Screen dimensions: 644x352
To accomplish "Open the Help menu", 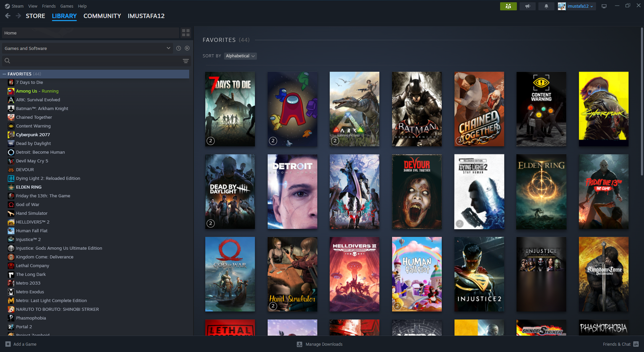I will pyautogui.click(x=82, y=6).
